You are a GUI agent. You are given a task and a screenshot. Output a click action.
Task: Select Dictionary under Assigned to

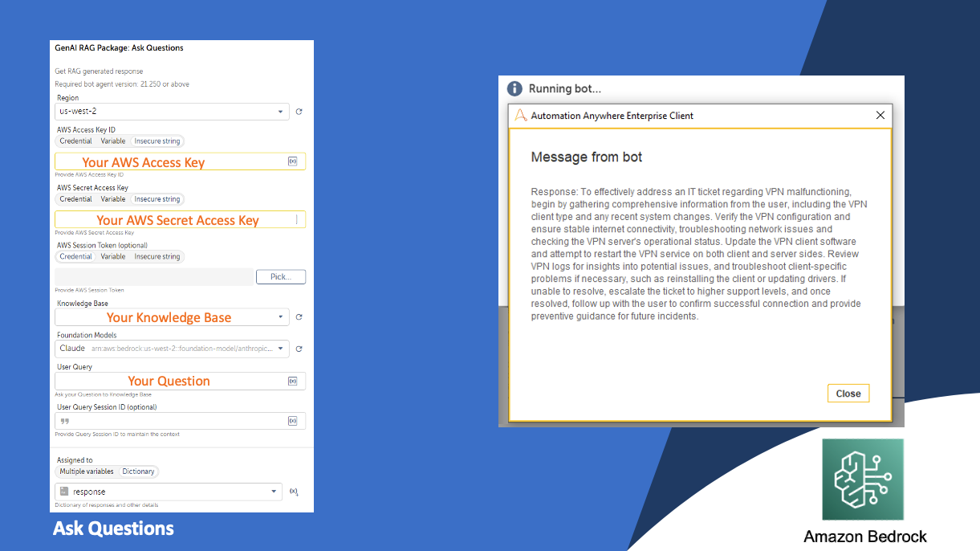pos(138,471)
